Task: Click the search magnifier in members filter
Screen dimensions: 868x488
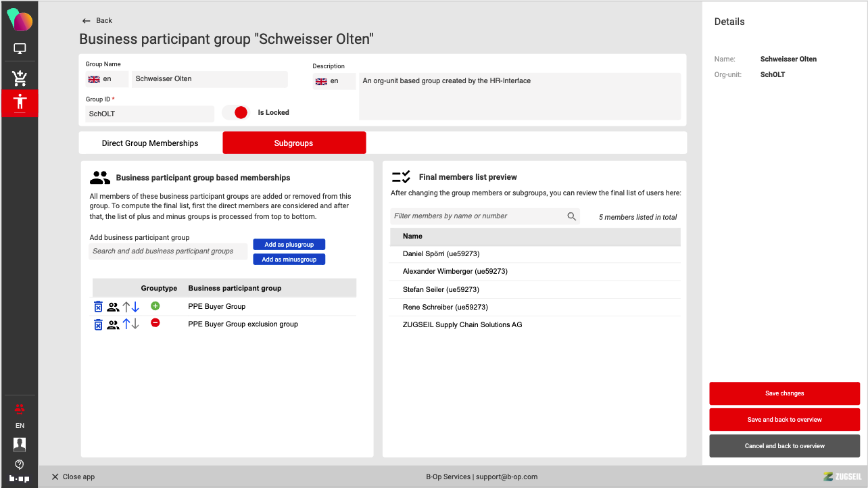Action: [572, 216]
